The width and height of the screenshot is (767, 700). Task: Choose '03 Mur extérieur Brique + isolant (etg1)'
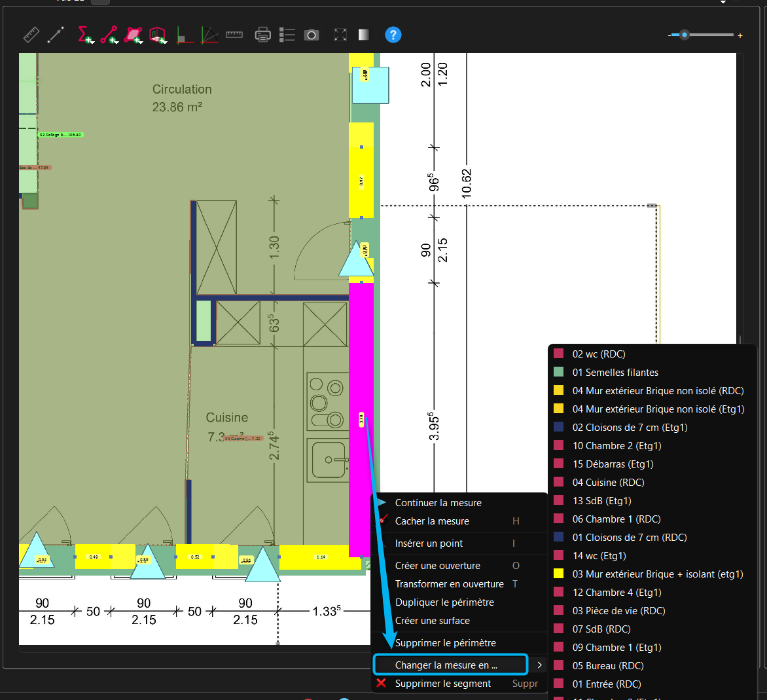[657, 574]
